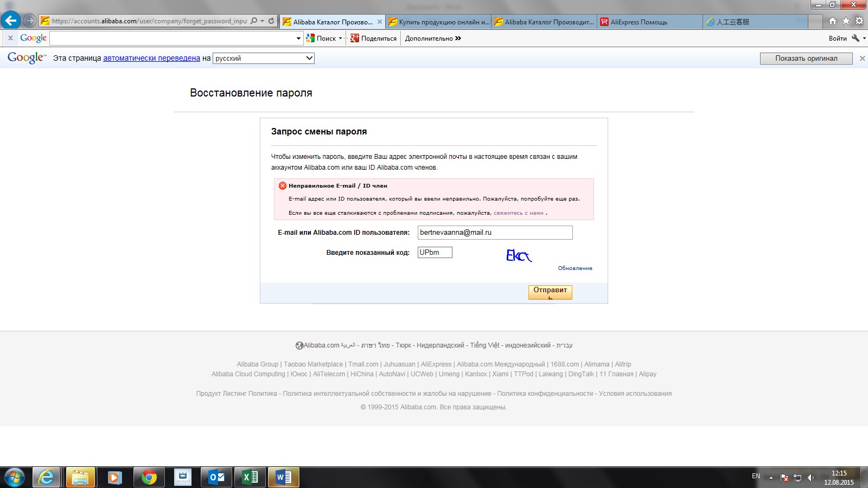Open the translation language dropdown (русский)
The image size is (868, 488).
click(x=264, y=58)
